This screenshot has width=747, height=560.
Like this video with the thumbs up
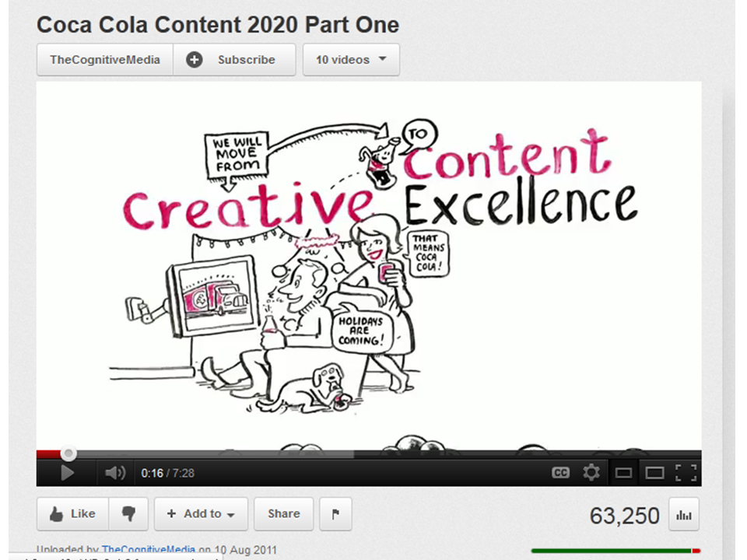[72, 514]
